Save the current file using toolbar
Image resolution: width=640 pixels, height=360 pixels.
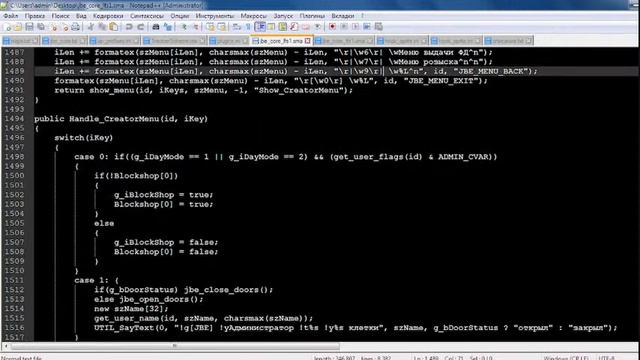[x=29, y=27]
